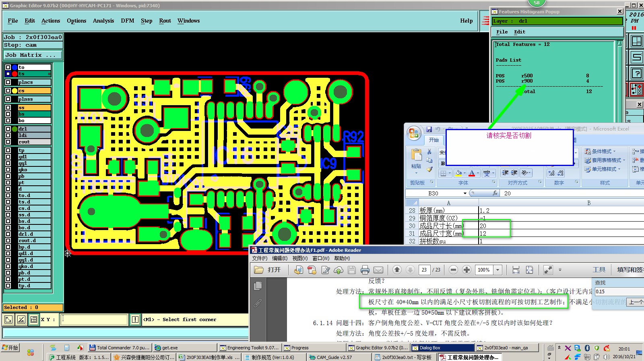Open the Adobe Reader create PDF icon
Screen dimensions: 644x361
point(312,270)
